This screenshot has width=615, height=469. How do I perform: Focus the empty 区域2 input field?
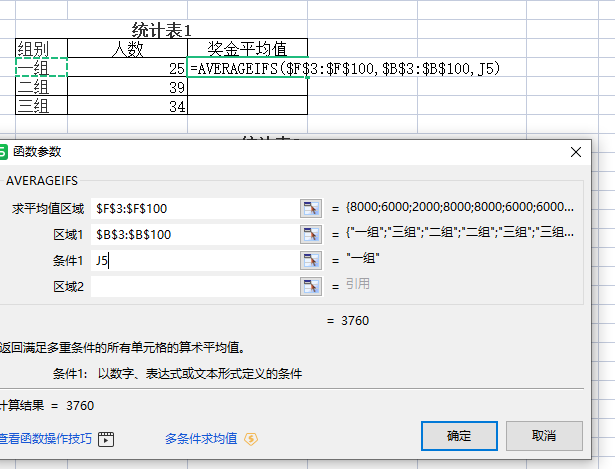195,287
